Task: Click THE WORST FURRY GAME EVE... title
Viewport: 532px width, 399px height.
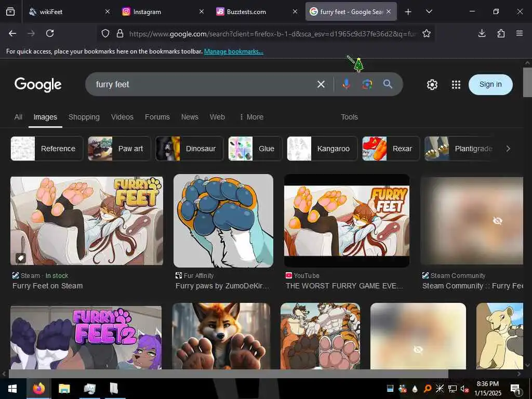Action: click(x=344, y=286)
